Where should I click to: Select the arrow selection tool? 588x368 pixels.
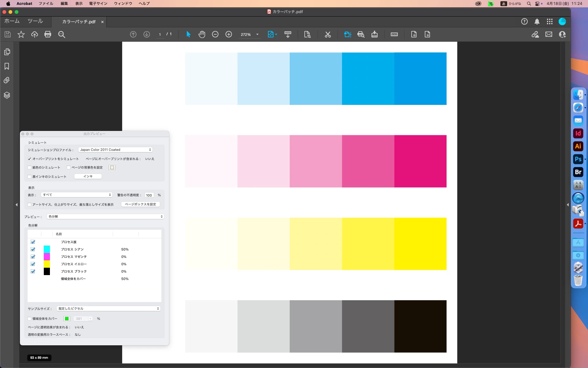pyautogui.click(x=188, y=34)
